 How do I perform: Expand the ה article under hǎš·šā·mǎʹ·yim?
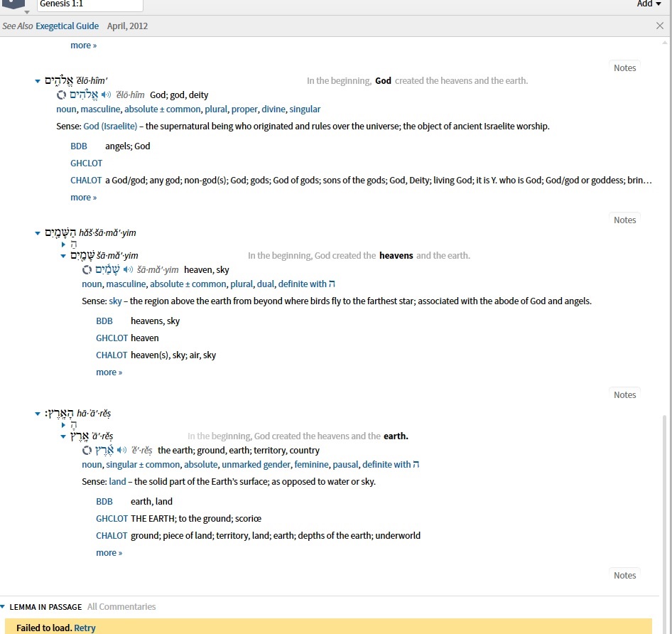coord(63,245)
